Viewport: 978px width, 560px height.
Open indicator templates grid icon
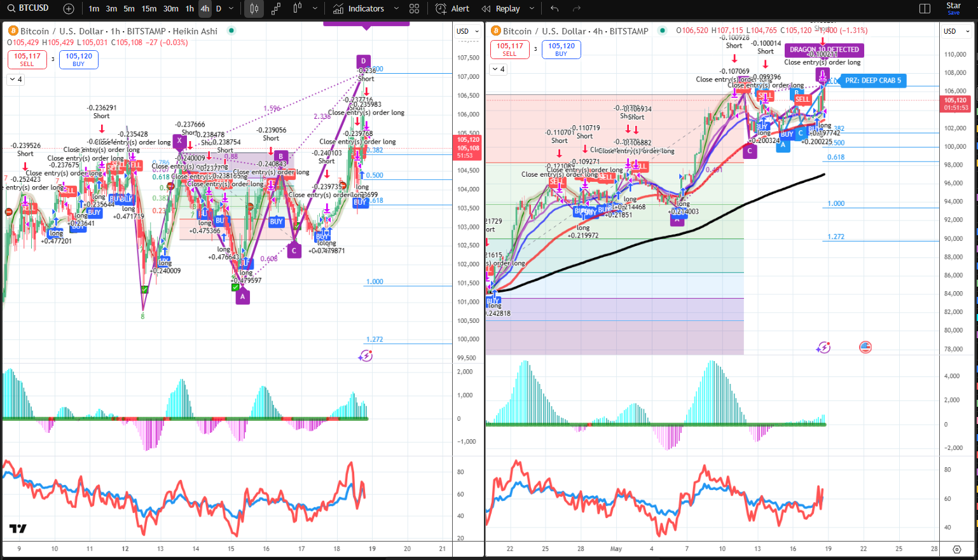pos(415,9)
